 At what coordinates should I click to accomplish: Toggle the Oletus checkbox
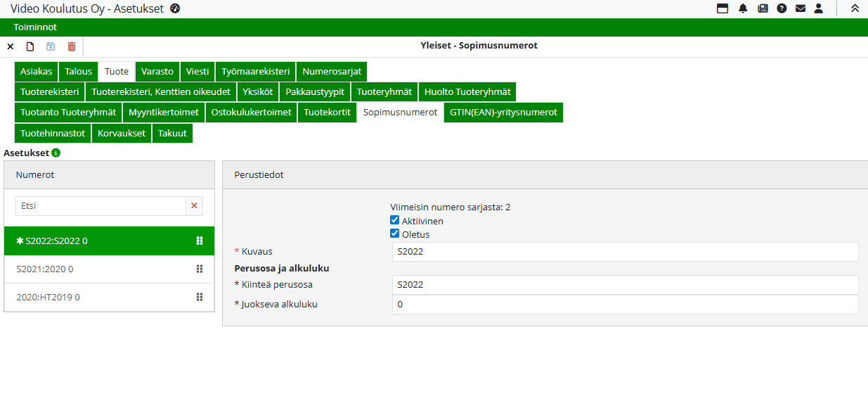pos(394,234)
